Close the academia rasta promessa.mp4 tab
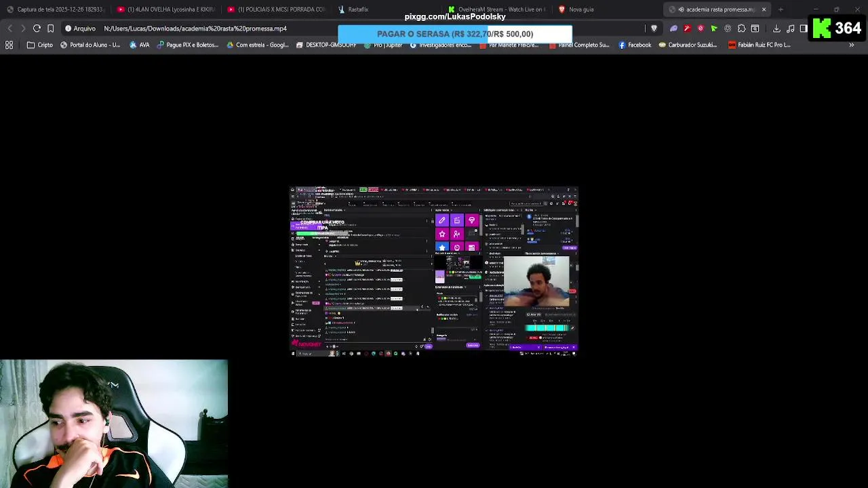Image resolution: width=868 pixels, height=488 pixels. pos(764,9)
